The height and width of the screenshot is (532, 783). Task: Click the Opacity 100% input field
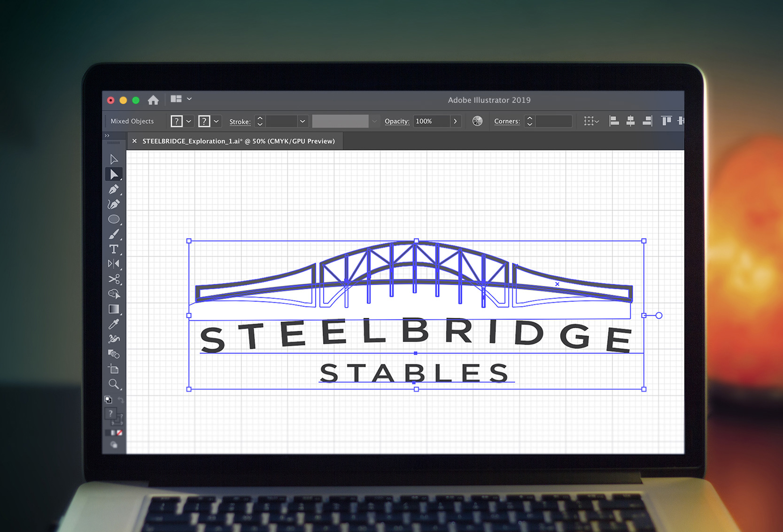432,121
